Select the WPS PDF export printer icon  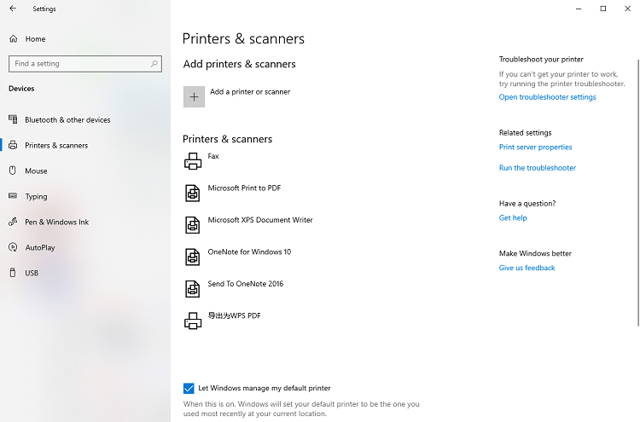pyautogui.click(x=193, y=321)
